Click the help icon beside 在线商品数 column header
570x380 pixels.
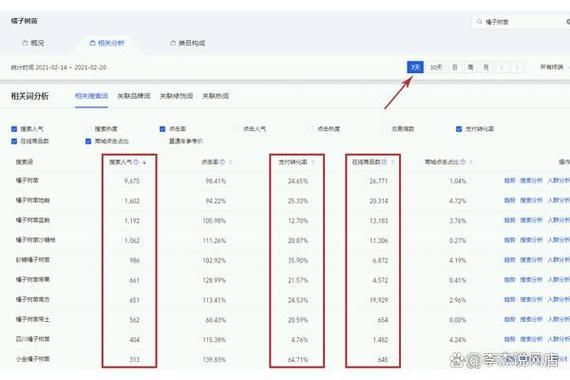coord(384,162)
